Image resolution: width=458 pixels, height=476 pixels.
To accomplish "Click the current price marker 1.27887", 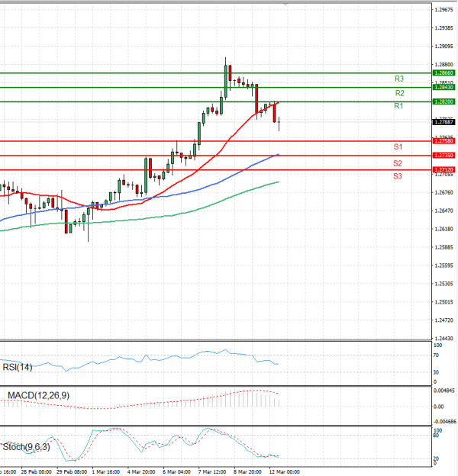I will 443,122.
